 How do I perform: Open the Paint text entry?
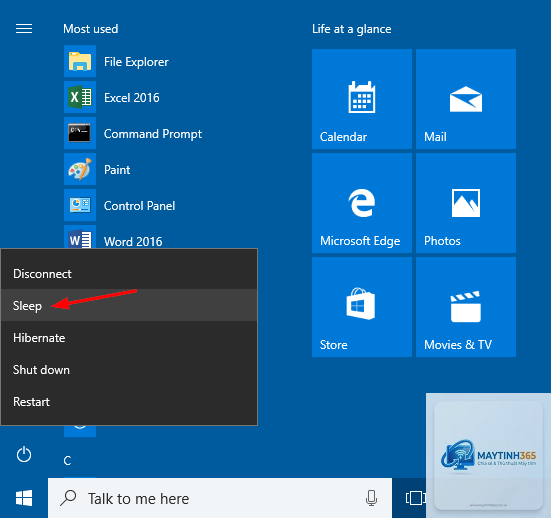click(x=117, y=170)
